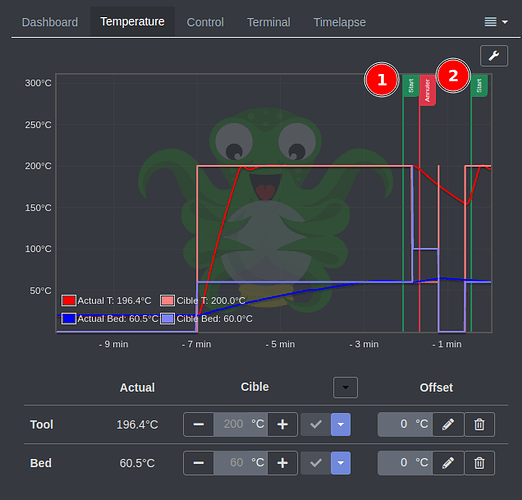The image size is (522, 500).
Task: Toggle Actual T legend series
Action: pyautogui.click(x=106, y=300)
